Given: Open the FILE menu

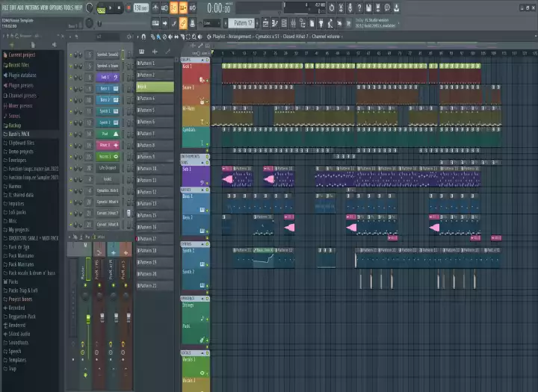Looking at the screenshot, I should click(5, 7).
